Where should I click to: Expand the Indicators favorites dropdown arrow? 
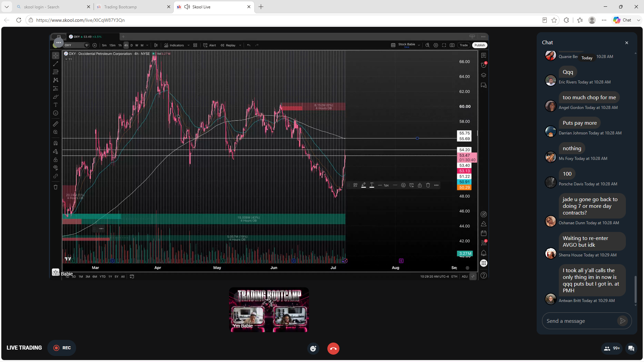189,45
